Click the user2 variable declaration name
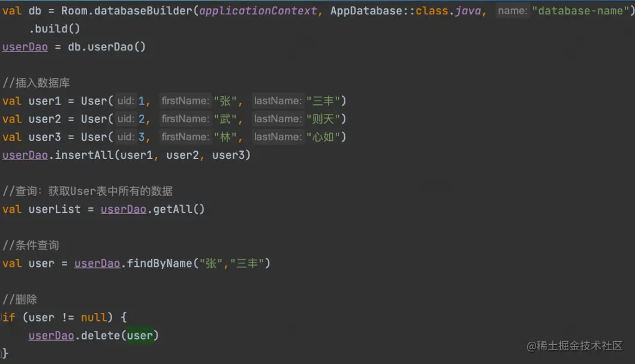Viewport: 635px width, 364px height. (44, 119)
